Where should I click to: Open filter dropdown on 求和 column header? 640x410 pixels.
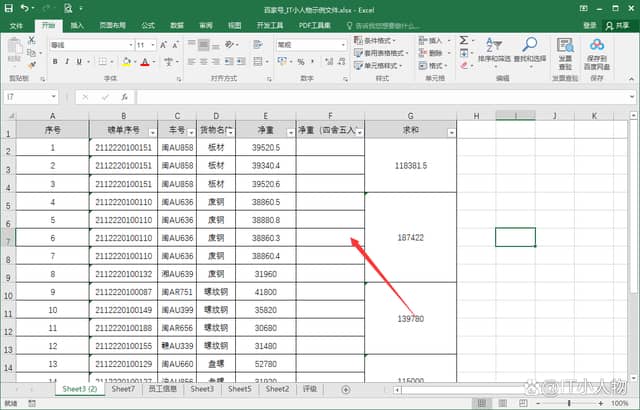(451, 132)
